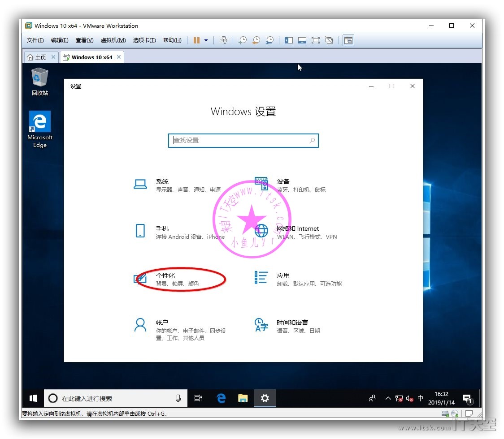The image size is (504, 439).
Task: Click the language icon for 时间和语言
Action: pyautogui.click(x=261, y=325)
